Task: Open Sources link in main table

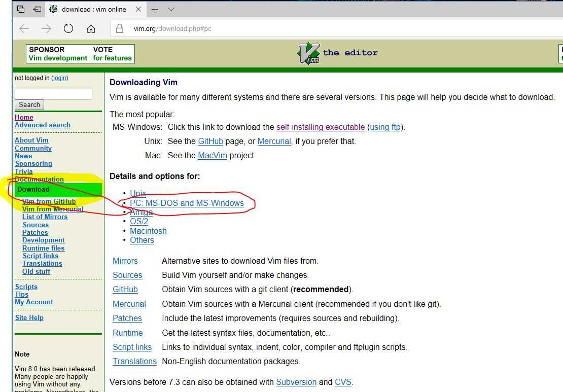Action: [x=127, y=275]
